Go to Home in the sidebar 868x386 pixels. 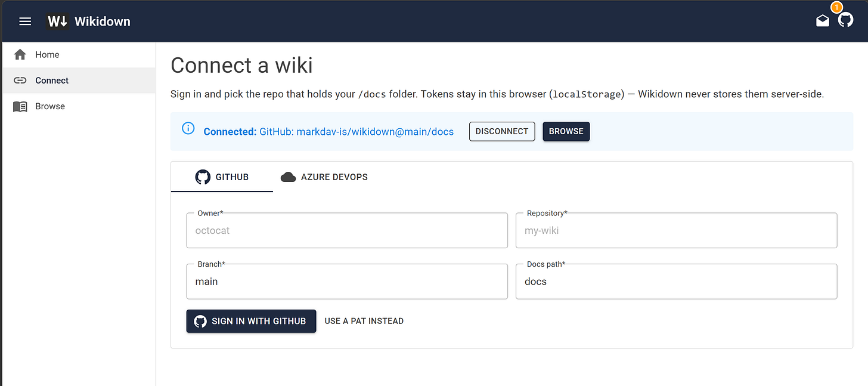pyautogui.click(x=78, y=54)
